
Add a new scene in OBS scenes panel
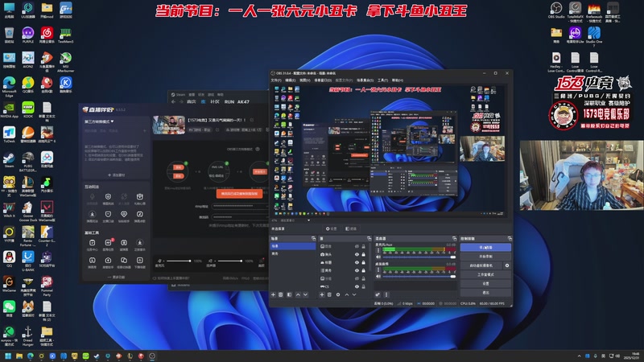[x=273, y=294]
